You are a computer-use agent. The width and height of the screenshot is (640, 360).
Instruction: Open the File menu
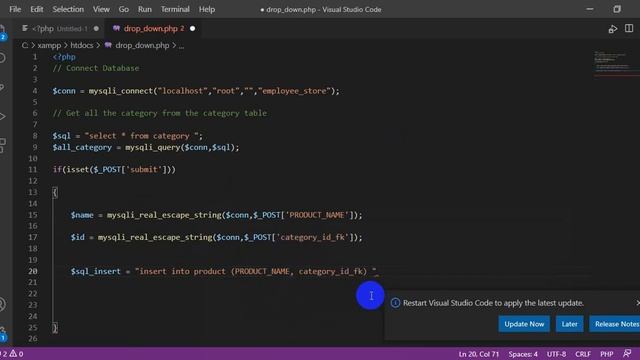coord(15,9)
